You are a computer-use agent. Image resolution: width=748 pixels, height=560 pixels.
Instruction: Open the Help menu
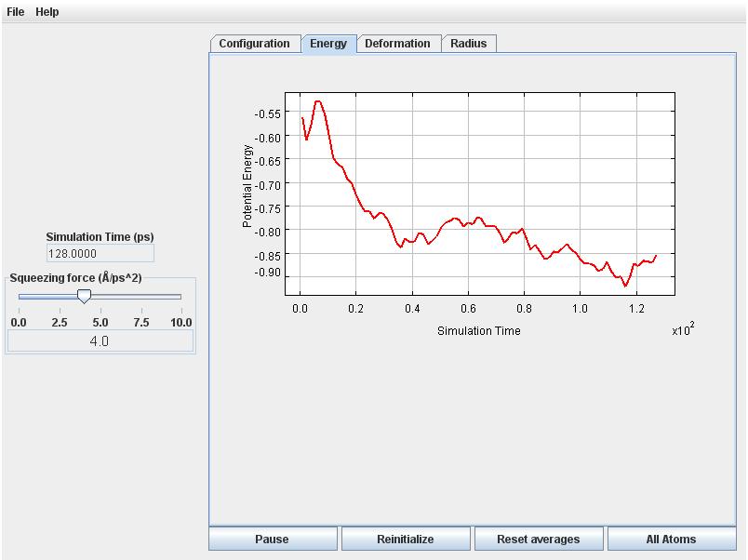(47, 12)
